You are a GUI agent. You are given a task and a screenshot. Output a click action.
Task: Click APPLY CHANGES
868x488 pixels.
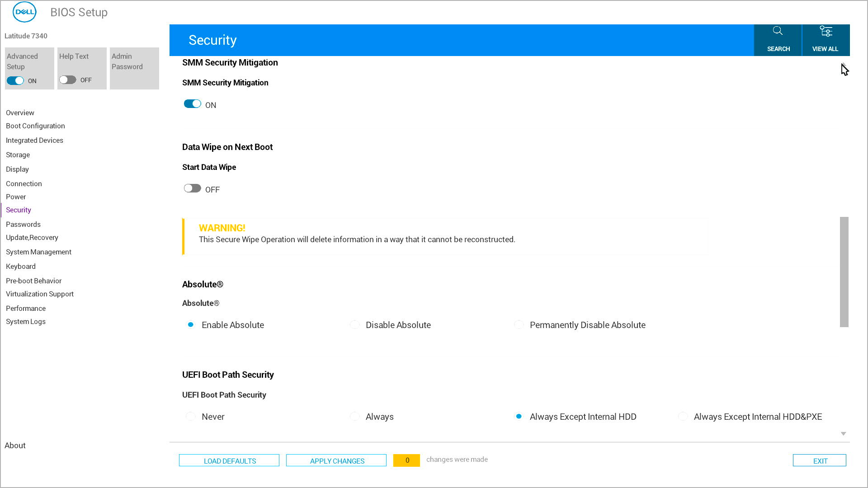(x=336, y=460)
